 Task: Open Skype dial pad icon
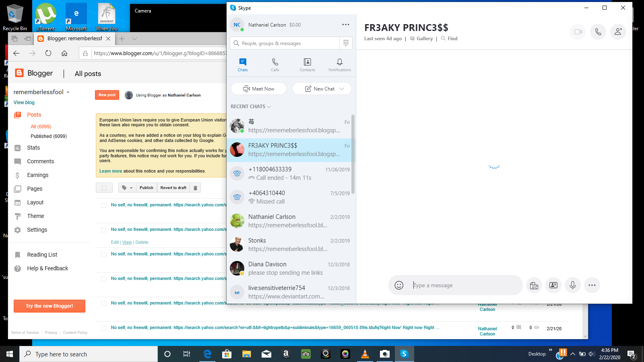[x=346, y=43]
